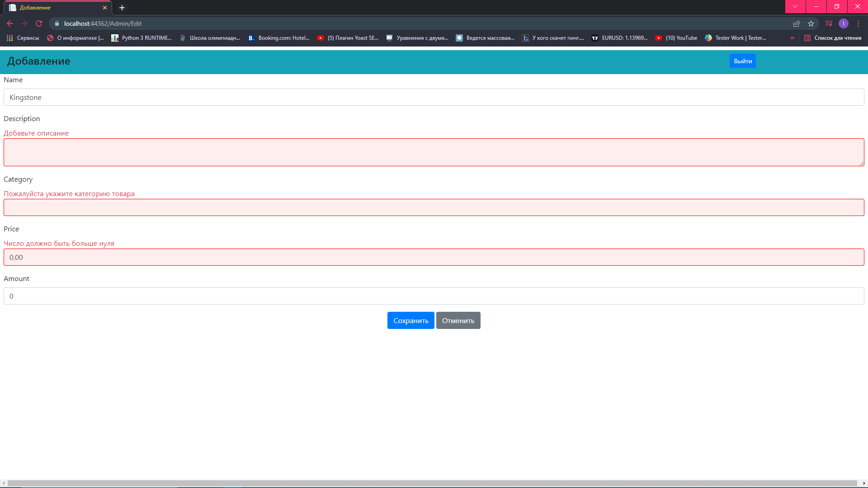Viewport: 868px width, 488px height.
Task: Show hidden bookmarks with the double-chevron
Action: 792,38
